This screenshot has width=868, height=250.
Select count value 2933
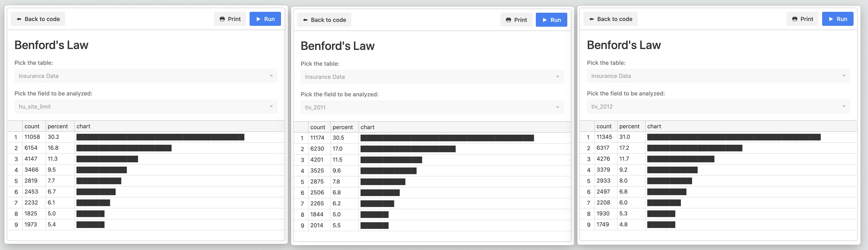603,181
